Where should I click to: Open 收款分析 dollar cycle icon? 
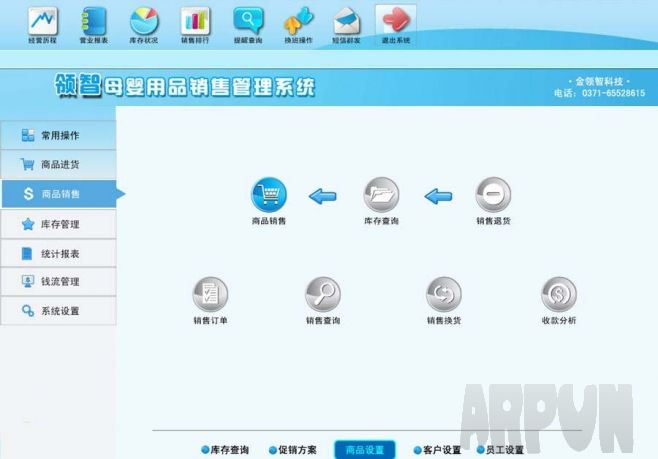(x=559, y=294)
